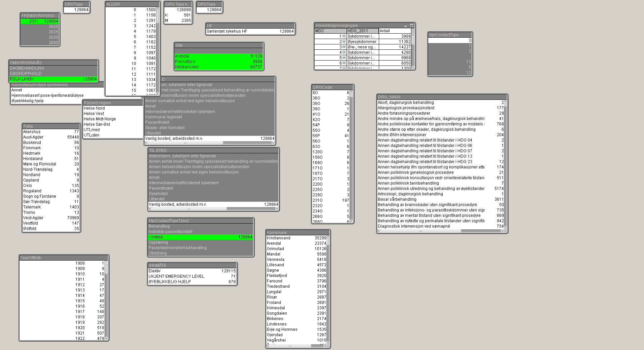Collapse MDC row 4 in Hoveddiagnosegruppe
Viewport: 644px width, 350px height.
click(344, 52)
